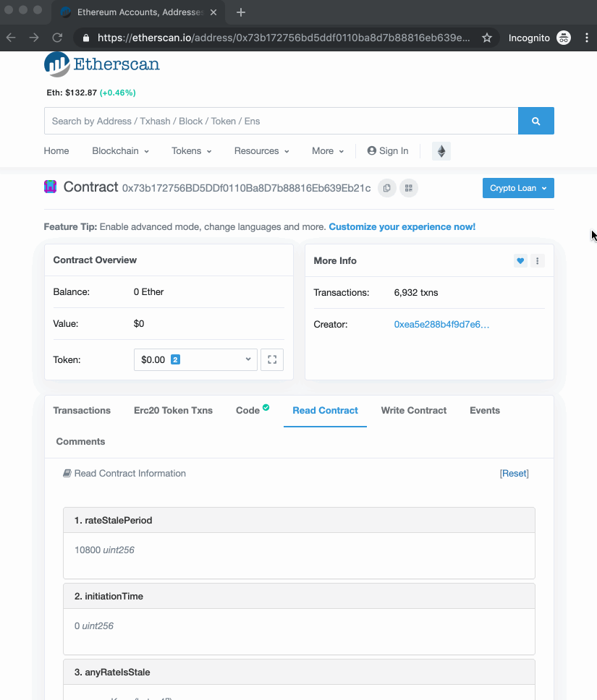This screenshot has width=597, height=700.
Task: Expand the Tokens menu
Action: point(191,151)
